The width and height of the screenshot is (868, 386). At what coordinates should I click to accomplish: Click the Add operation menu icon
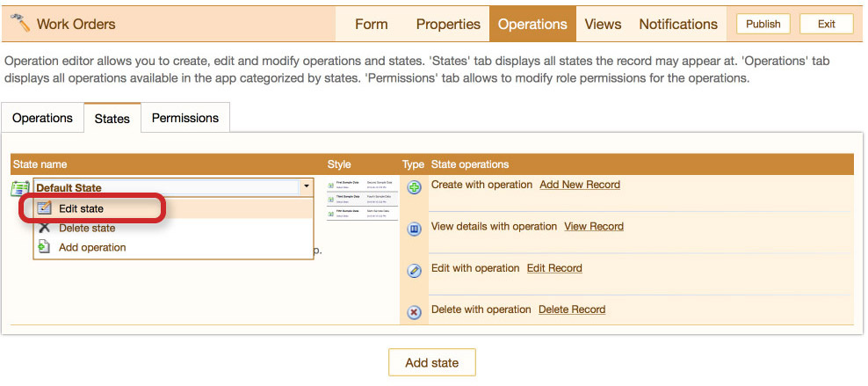tap(44, 247)
